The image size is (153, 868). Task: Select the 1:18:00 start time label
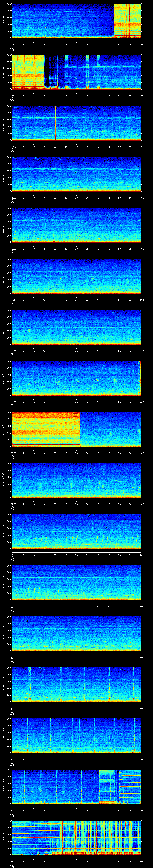(12, 351)
